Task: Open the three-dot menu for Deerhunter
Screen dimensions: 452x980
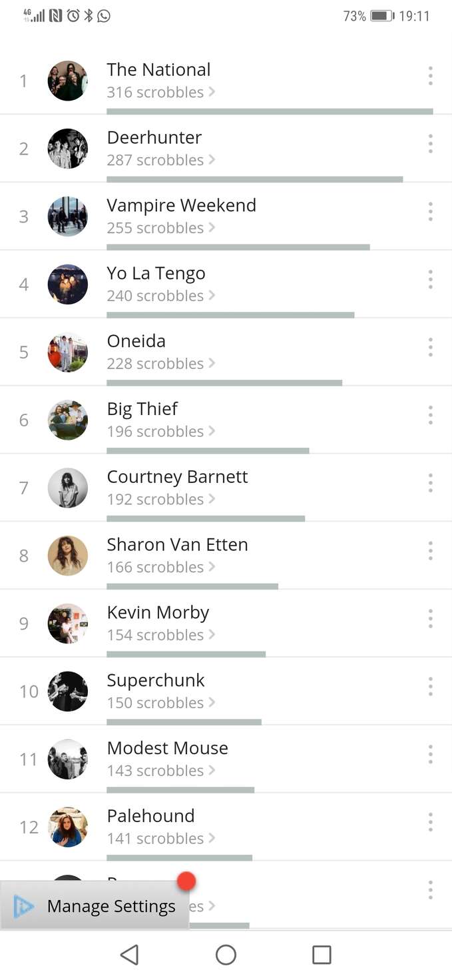Action: pyautogui.click(x=431, y=144)
